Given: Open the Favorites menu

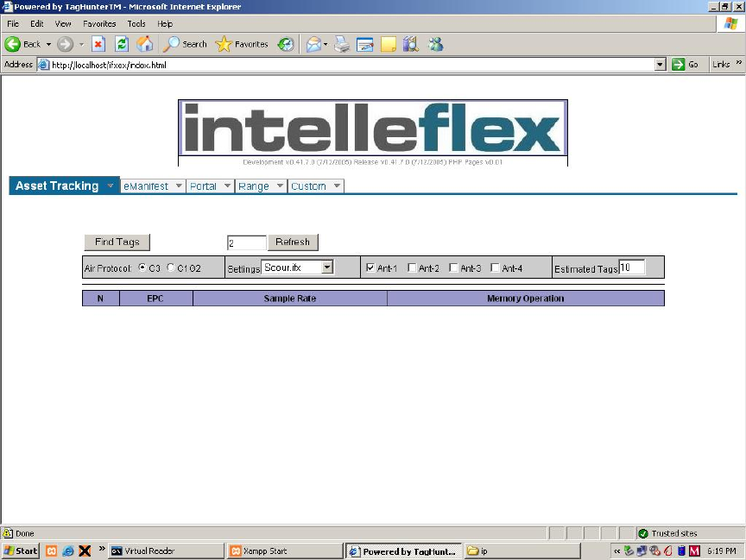Looking at the screenshot, I should (x=99, y=24).
